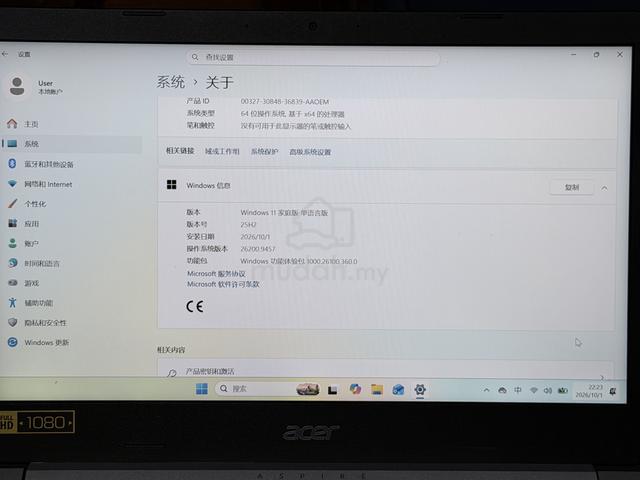Open 产品密钥和激活 entry
Viewport: 640px width, 480px height.
386,370
